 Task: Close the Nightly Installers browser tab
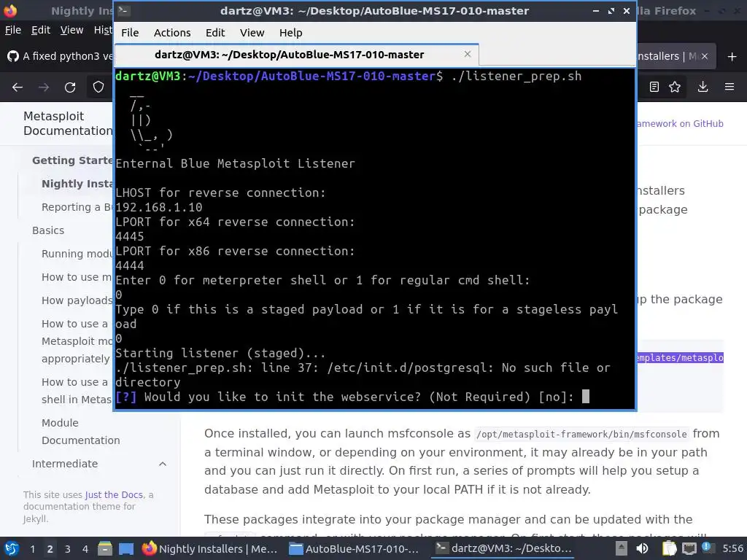705,56
